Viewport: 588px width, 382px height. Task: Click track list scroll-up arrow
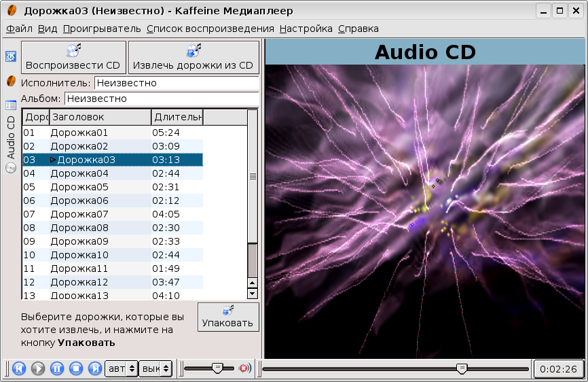click(x=253, y=283)
